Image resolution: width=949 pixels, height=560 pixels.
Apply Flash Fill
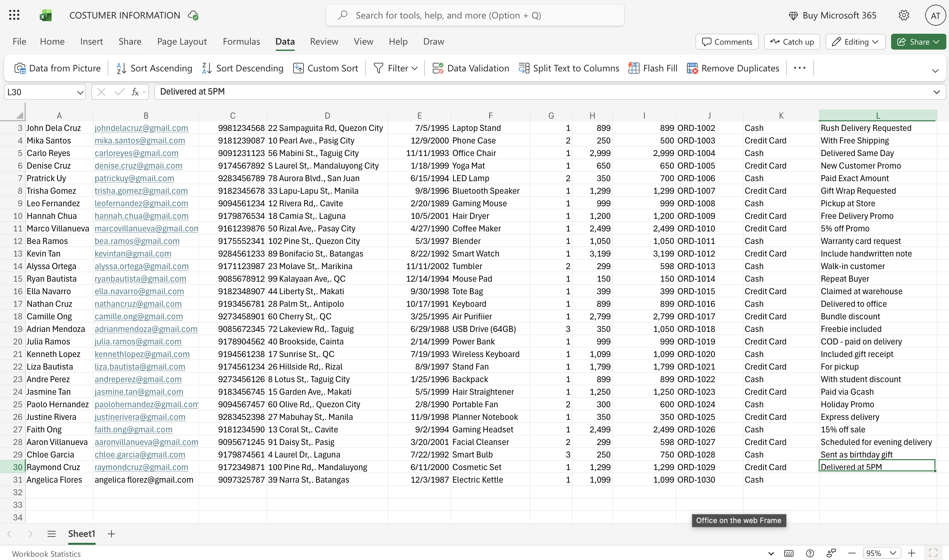[653, 68]
